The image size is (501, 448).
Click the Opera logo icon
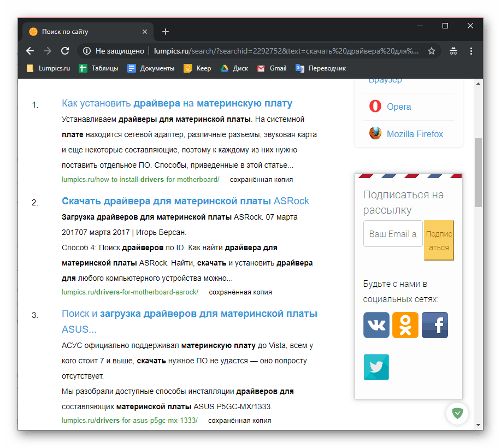375,107
